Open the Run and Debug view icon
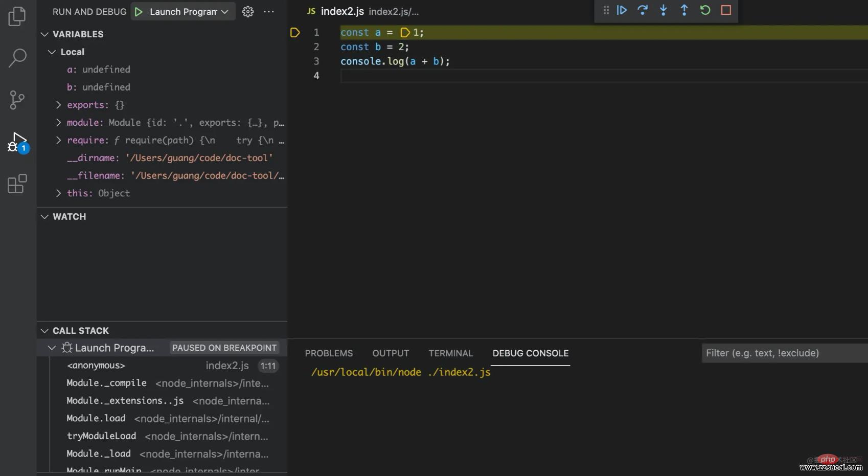 (17, 142)
